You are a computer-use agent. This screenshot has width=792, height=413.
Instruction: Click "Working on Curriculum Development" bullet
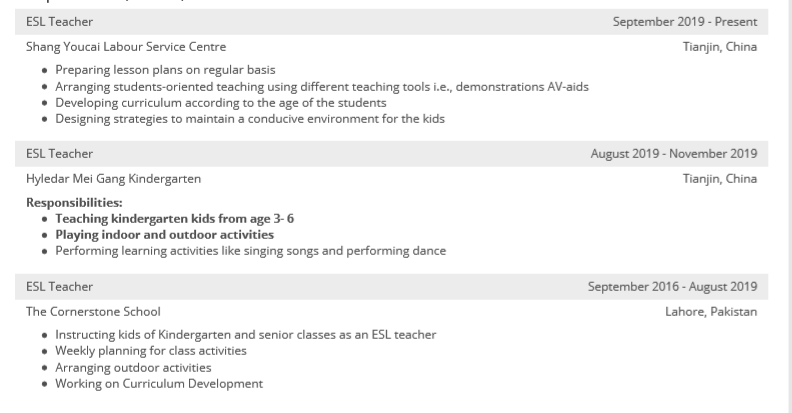[x=158, y=383]
